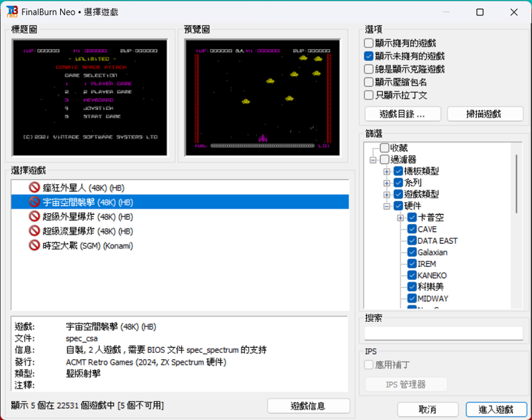Image resolution: width=532 pixels, height=420 pixels.
Task: Open 遊戲目錄 ... directories button
Action: [402, 114]
